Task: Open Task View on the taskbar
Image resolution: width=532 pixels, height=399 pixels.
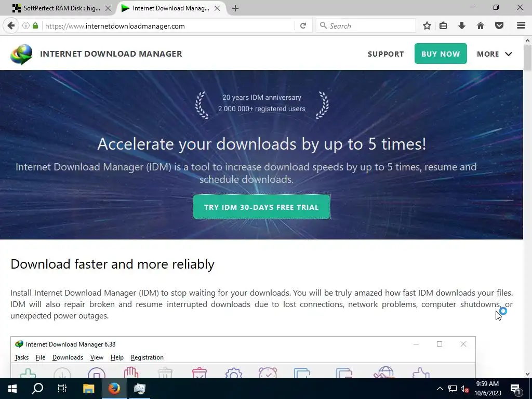Action: pyautogui.click(x=62, y=389)
